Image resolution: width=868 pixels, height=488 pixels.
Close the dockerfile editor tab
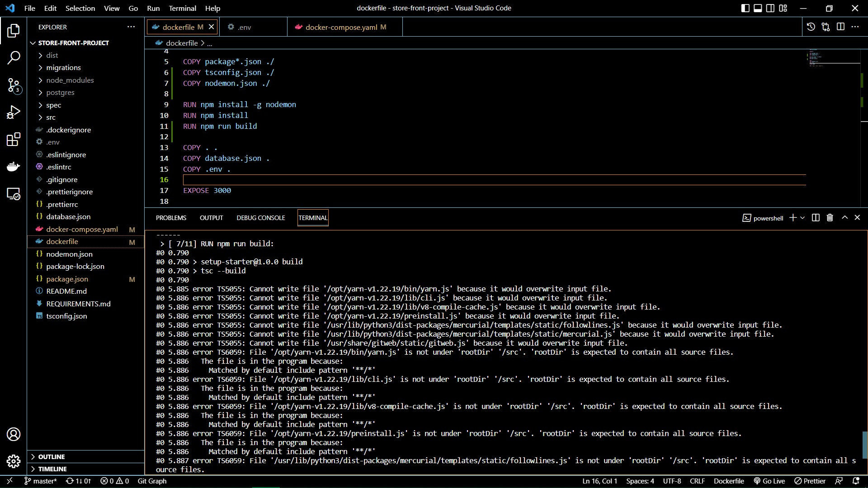tap(211, 27)
